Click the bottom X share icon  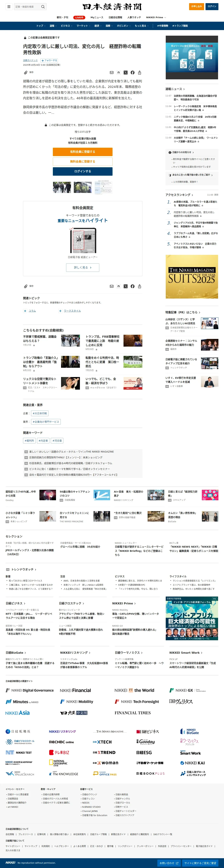[x=125, y=286]
